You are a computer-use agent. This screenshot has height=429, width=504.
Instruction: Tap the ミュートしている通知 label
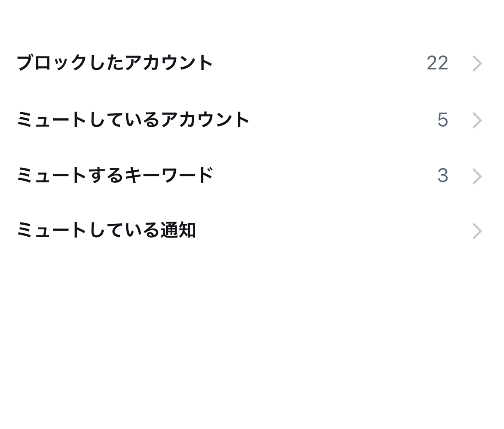coord(106,230)
